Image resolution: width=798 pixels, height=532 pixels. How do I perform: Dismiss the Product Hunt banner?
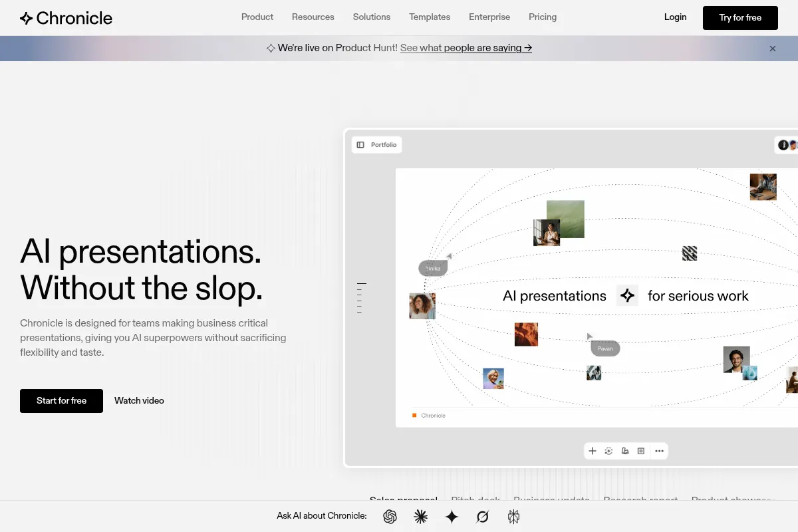pyautogui.click(x=773, y=49)
